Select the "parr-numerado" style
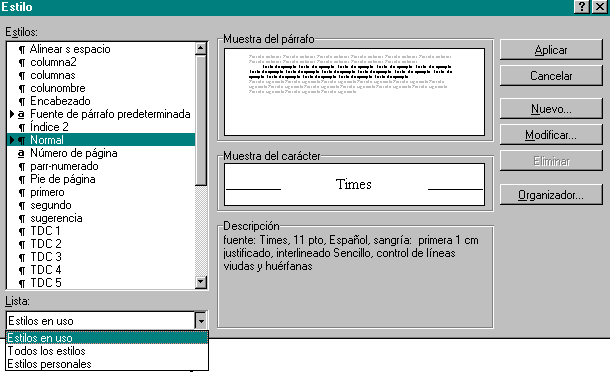The width and height of the screenshot is (610, 373). pos(101,166)
